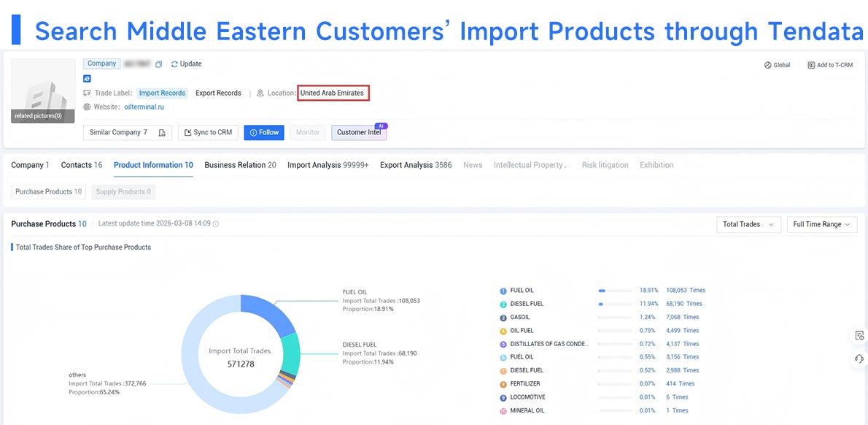This screenshot has width=868, height=425.
Task: Open the Customer Intel AI button
Action: click(359, 133)
